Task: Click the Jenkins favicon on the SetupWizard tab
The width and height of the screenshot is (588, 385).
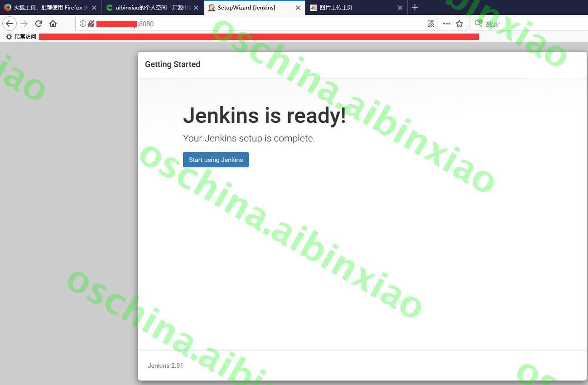Action: click(212, 8)
